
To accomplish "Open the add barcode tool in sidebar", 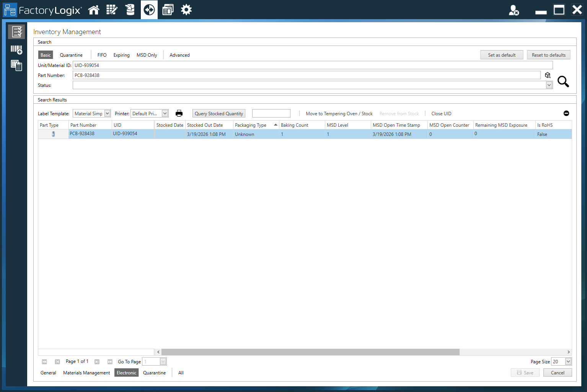I will tap(16, 50).
